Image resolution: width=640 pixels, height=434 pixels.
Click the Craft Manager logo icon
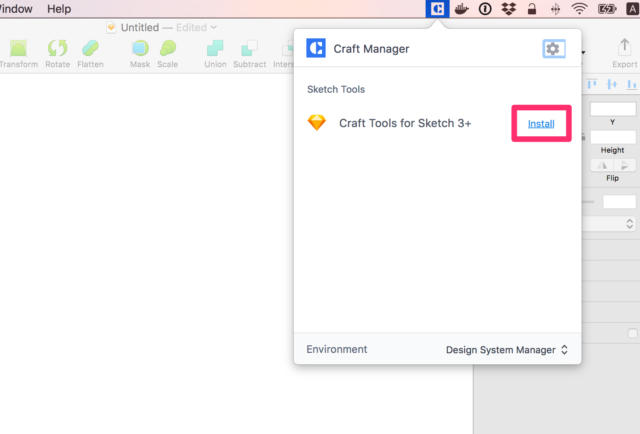point(316,48)
